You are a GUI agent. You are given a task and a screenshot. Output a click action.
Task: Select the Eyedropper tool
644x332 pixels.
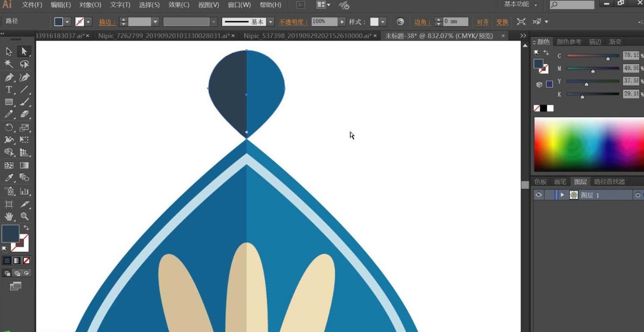point(9,178)
